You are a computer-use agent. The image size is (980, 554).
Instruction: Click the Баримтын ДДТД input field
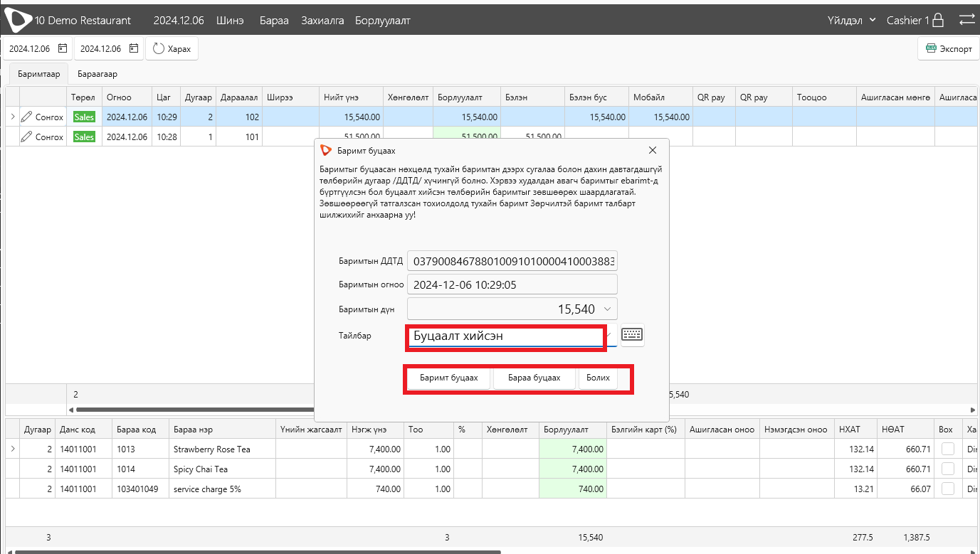point(512,261)
